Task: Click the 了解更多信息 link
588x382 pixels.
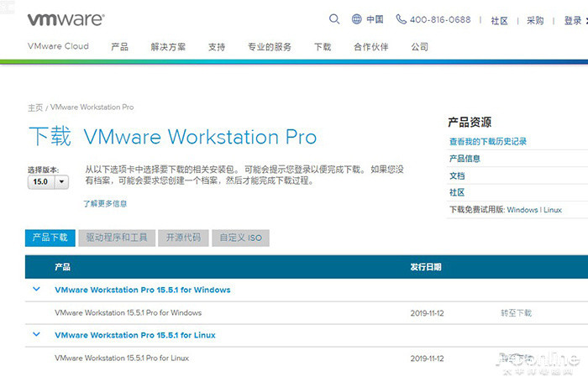Action: coord(105,203)
